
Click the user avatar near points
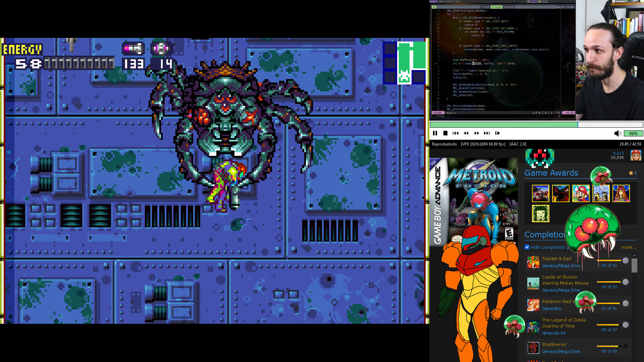tap(636, 155)
